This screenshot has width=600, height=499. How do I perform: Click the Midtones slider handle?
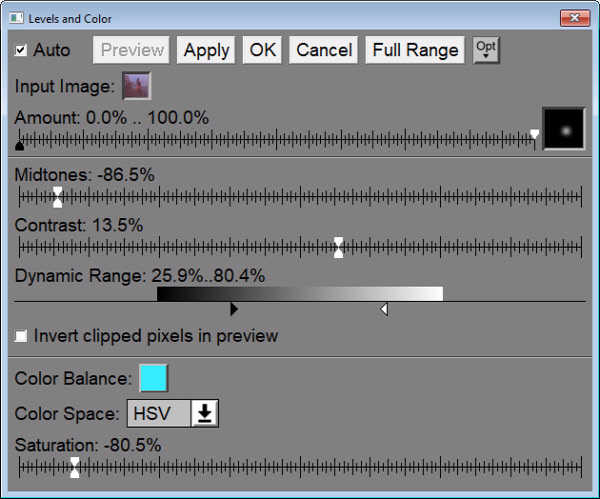[58, 197]
